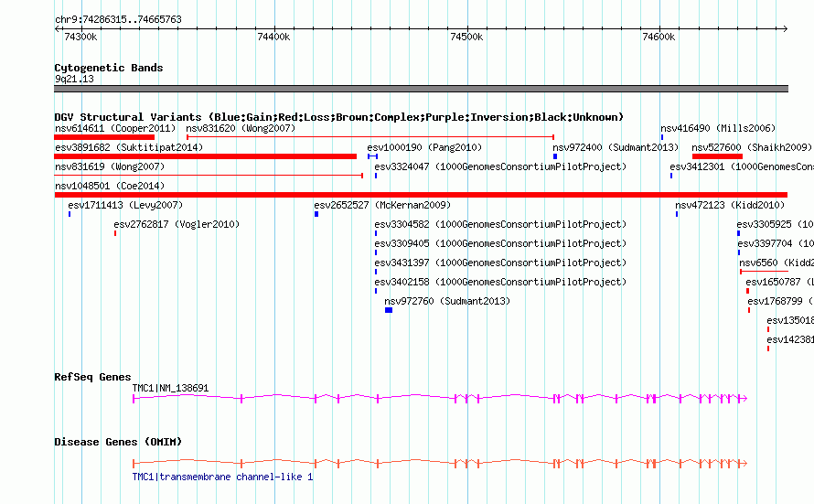Click the DGV Structural Variants track title
This screenshot has width=814, height=504.
click(x=338, y=117)
